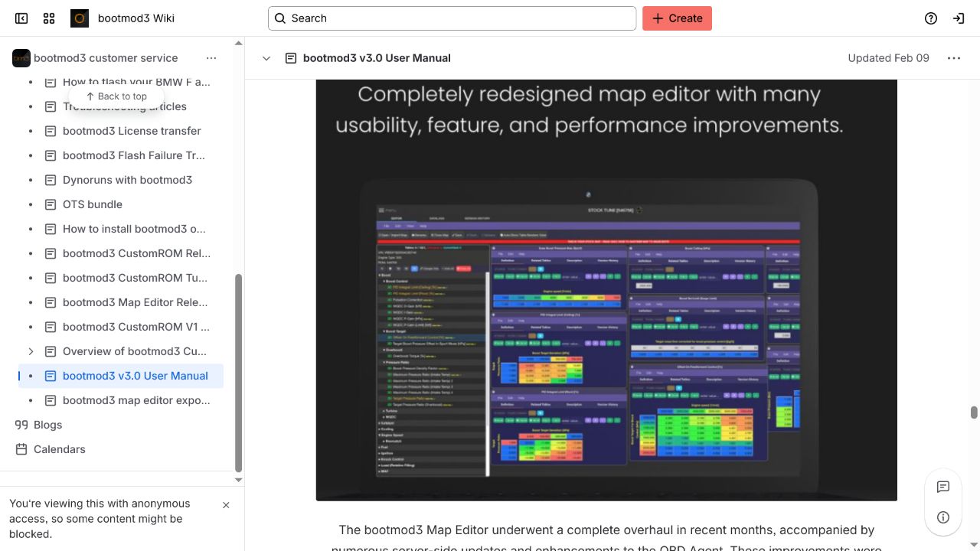The image size is (980, 551).
Task: Click the map editor screenshot image
Action: [x=606, y=290]
